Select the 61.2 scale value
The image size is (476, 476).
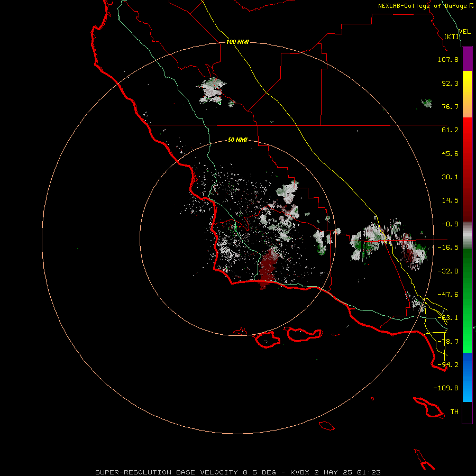pyautogui.click(x=450, y=130)
